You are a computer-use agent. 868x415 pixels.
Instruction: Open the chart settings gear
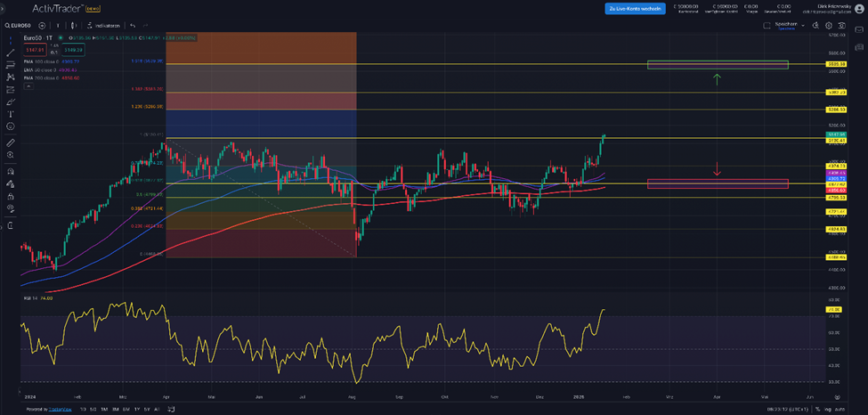click(829, 26)
